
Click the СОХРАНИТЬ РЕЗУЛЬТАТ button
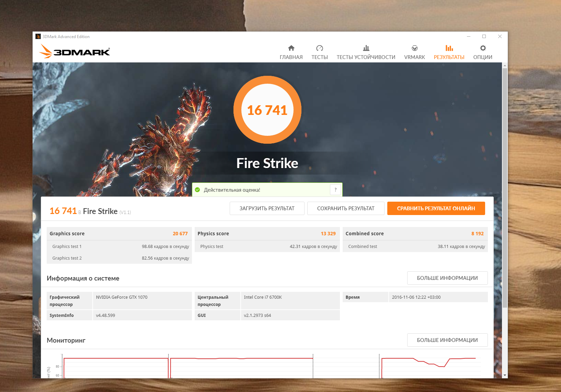pyautogui.click(x=346, y=208)
